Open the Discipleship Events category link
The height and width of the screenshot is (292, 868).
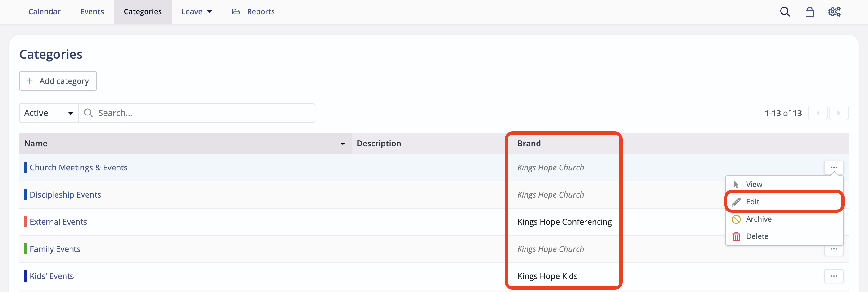[x=65, y=194]
